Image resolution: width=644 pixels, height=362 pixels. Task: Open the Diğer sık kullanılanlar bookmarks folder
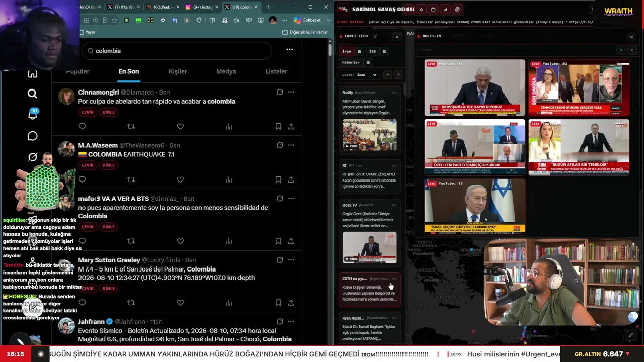pyautogui.click(x=305, y=32)
